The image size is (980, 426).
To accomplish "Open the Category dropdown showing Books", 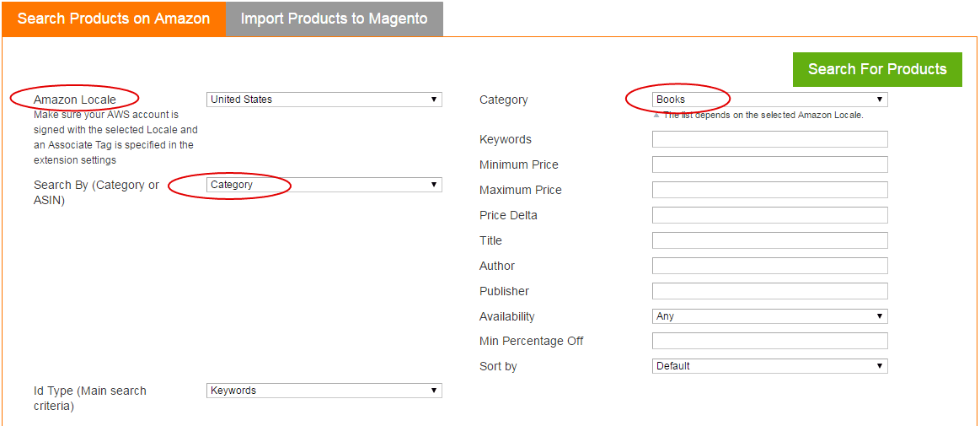I will coord(769,100).
